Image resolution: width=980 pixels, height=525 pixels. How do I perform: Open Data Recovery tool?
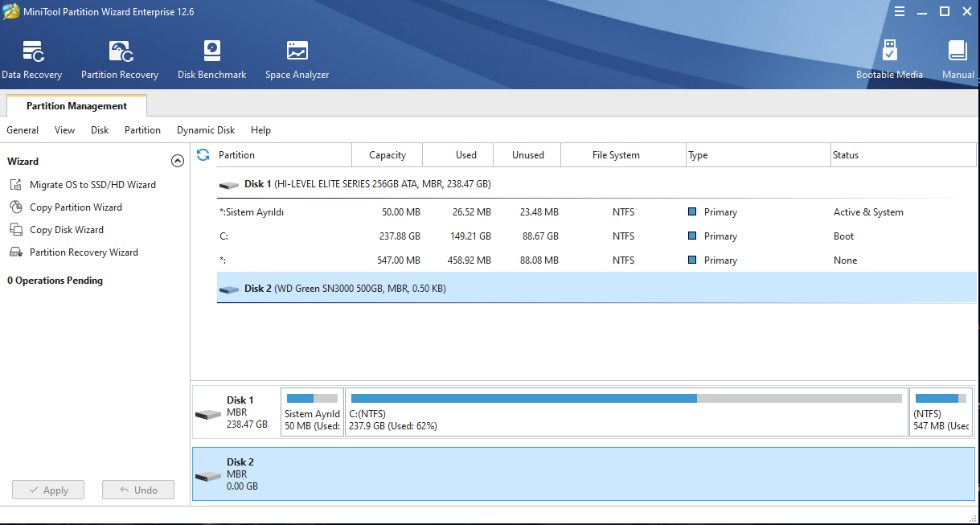(32, 60)
